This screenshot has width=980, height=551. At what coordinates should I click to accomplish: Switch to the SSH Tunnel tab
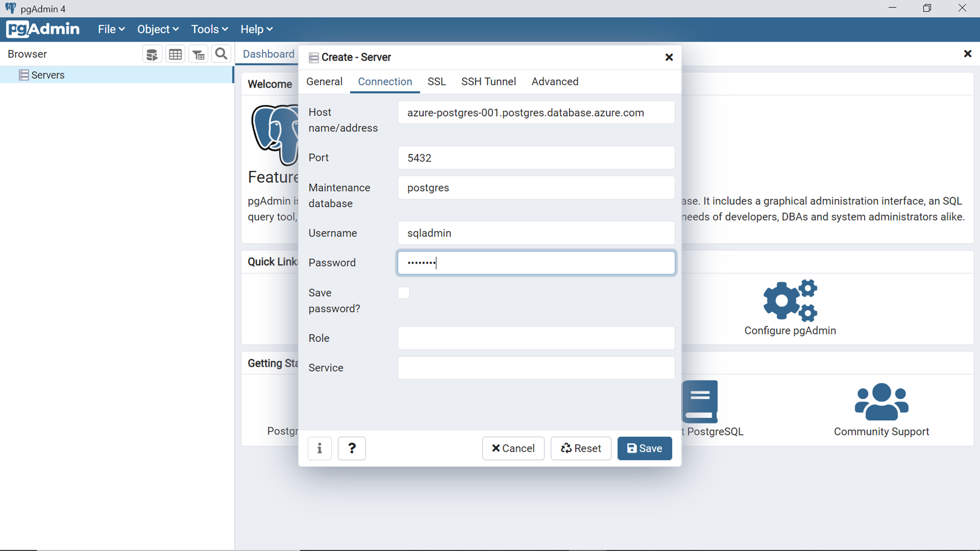coord(488,82)
